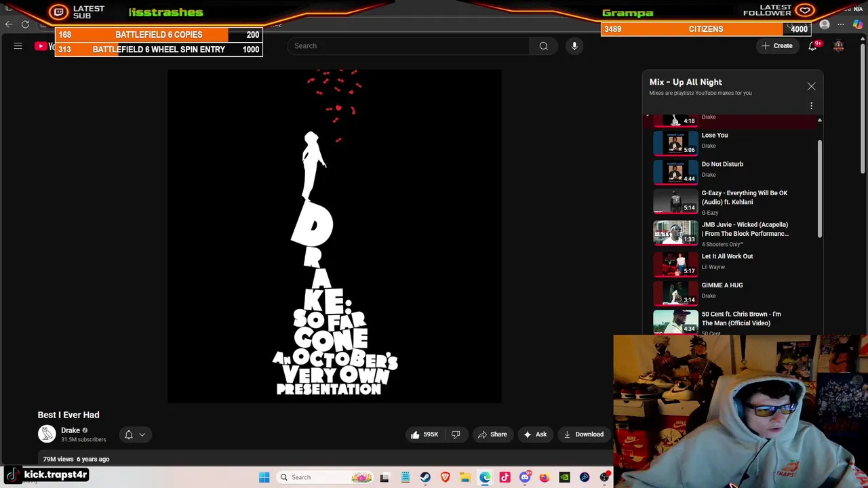Open the NVIDIA app on taskbar
This screenshot has height=488, width=868.
(564, 477)
